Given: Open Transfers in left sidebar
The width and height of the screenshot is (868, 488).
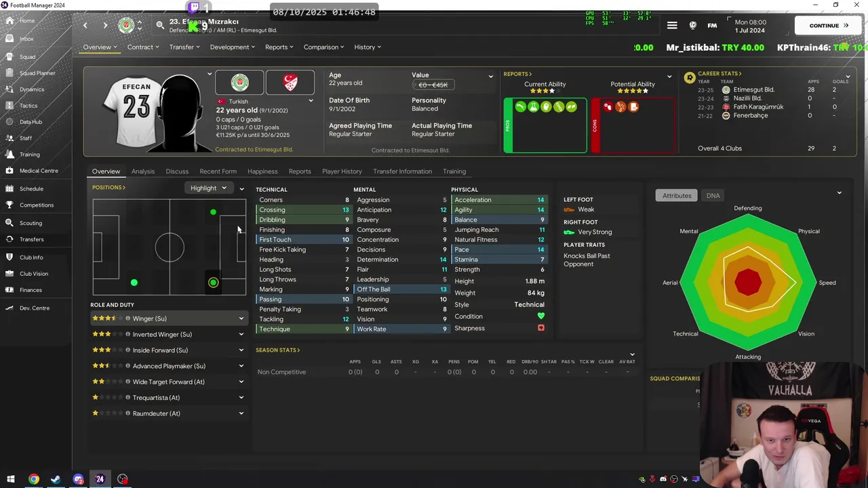Looking at the screenshot, I should [x=31, y=239].
